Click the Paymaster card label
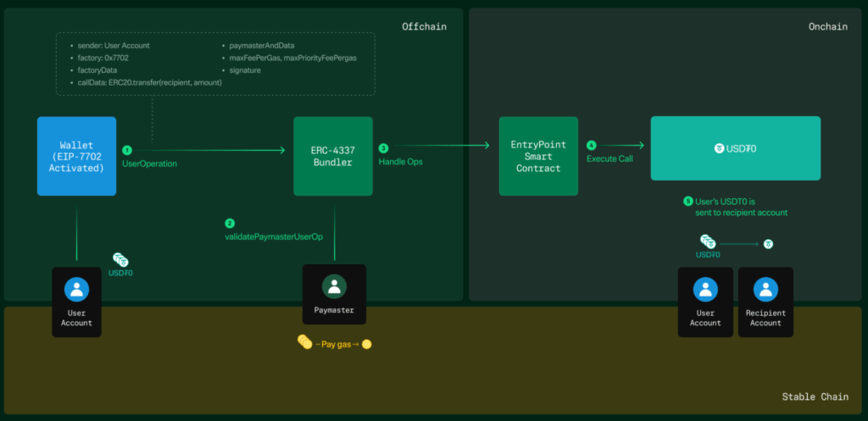Screen dimensions: 868x421 click(334, 310)
